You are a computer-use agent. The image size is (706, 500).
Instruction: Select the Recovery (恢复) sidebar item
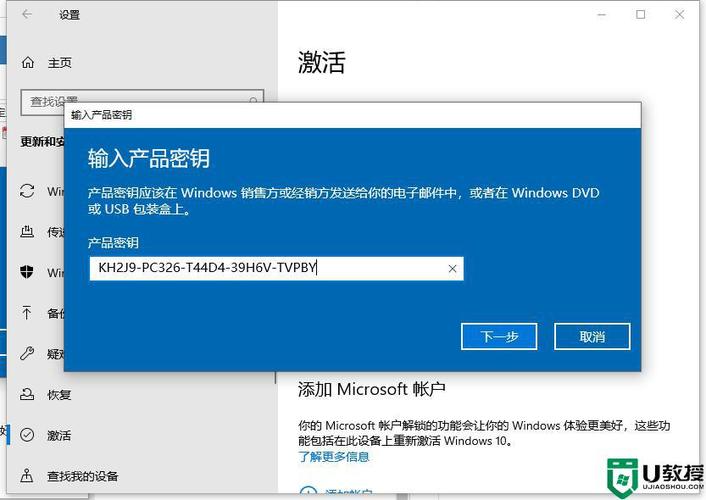click(x=59, y=395)
